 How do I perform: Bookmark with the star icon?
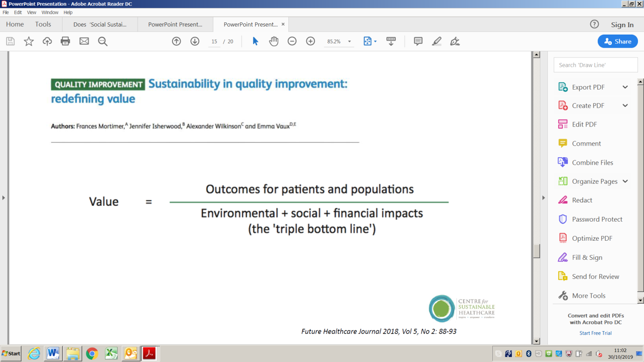29,42
